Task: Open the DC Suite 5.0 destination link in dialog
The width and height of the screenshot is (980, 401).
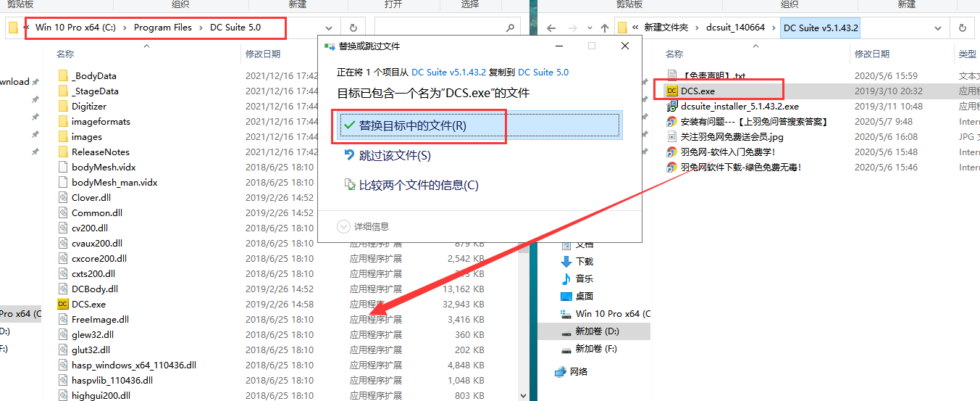Action: [543, 73]
